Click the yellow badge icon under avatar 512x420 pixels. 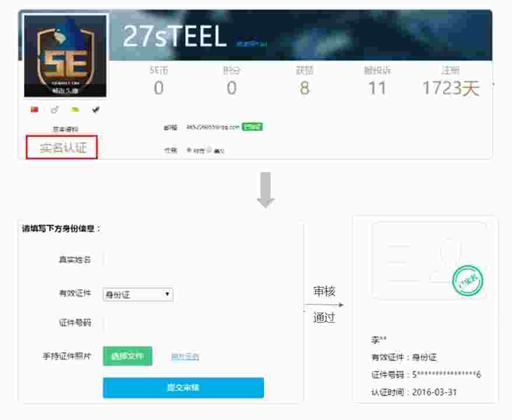[75, 110]
